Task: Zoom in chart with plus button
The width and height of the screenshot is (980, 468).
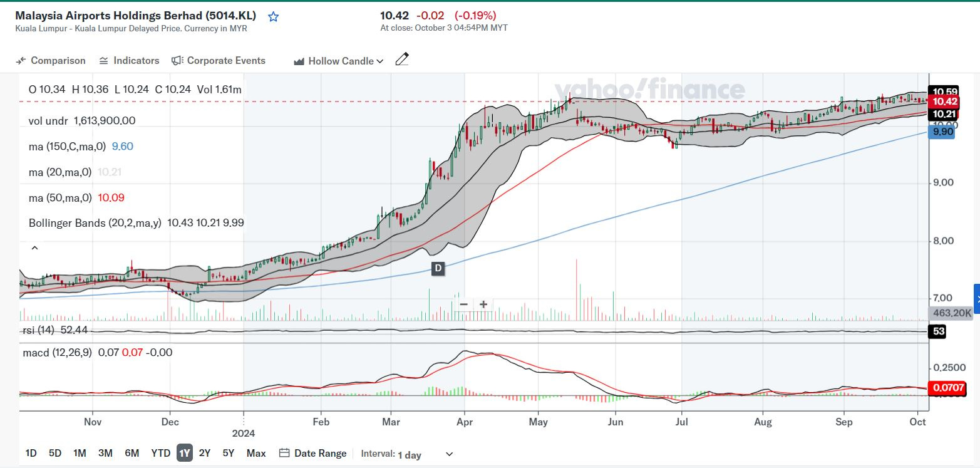Action: (x=483, y=304)
